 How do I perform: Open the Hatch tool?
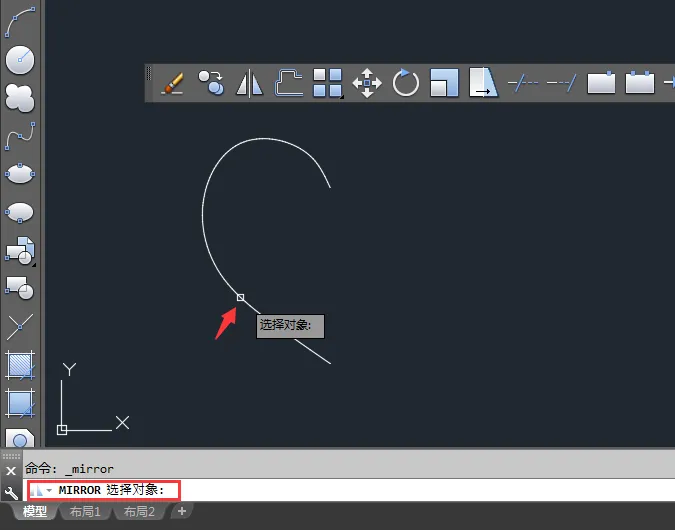tap(20, 366)
